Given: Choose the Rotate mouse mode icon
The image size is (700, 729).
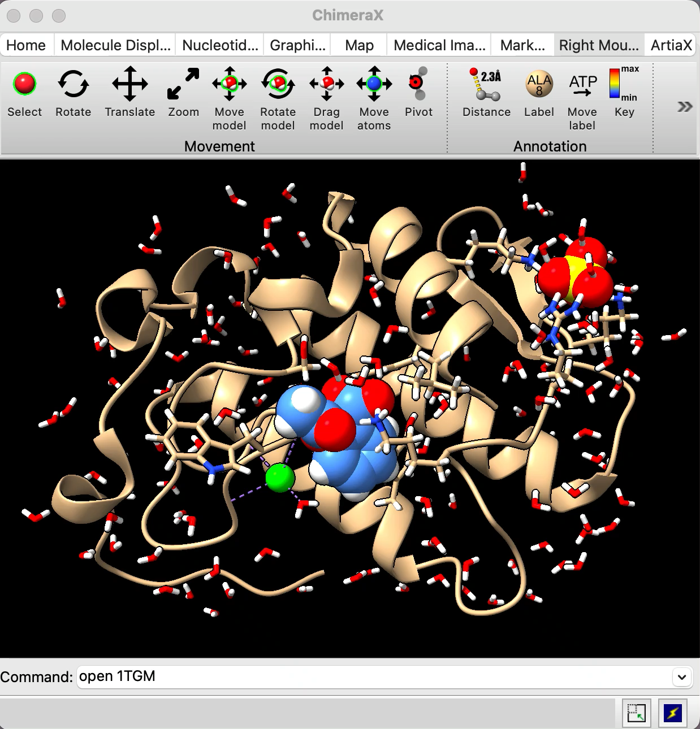Looking at the screenshot, I should 73,84.
